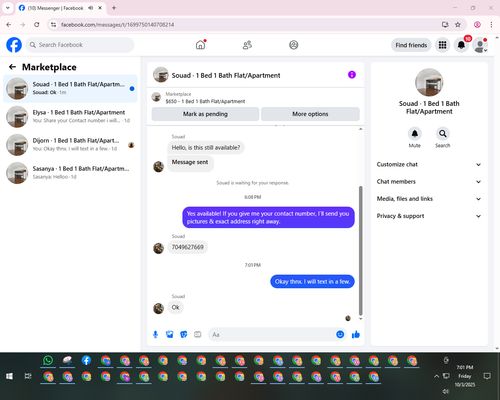
Task: Click Find friends button
Action: (x=411, y=45)
